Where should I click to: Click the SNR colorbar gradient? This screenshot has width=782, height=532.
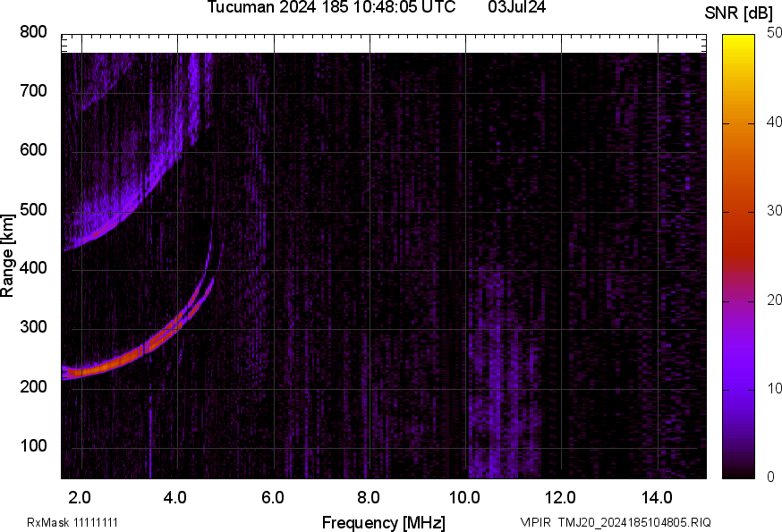point(739,257)
